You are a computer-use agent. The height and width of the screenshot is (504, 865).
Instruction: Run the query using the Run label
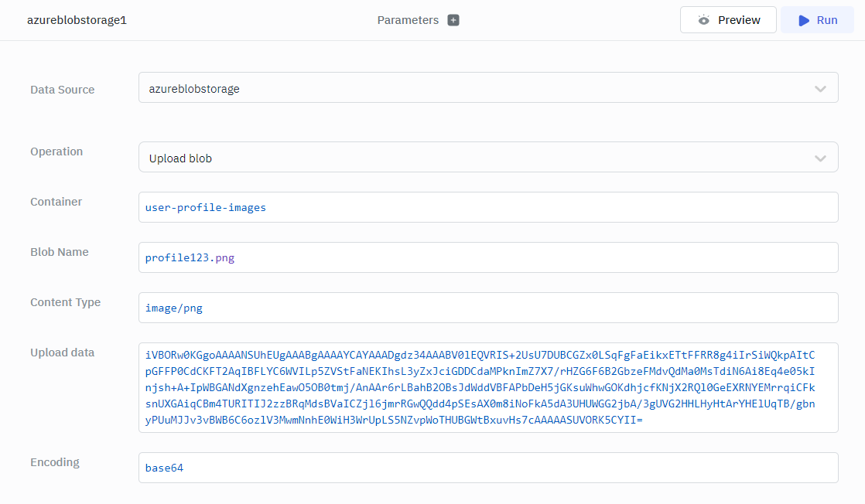(827, 20)
